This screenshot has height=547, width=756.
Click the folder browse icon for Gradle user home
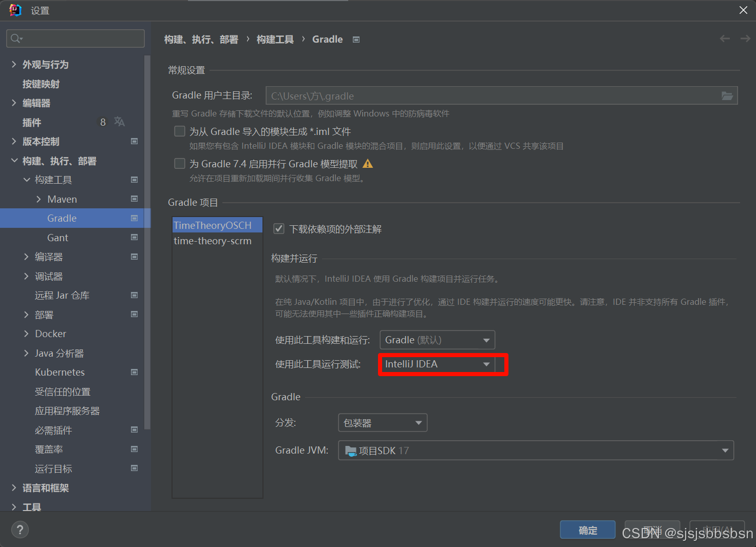coord(727,96)
